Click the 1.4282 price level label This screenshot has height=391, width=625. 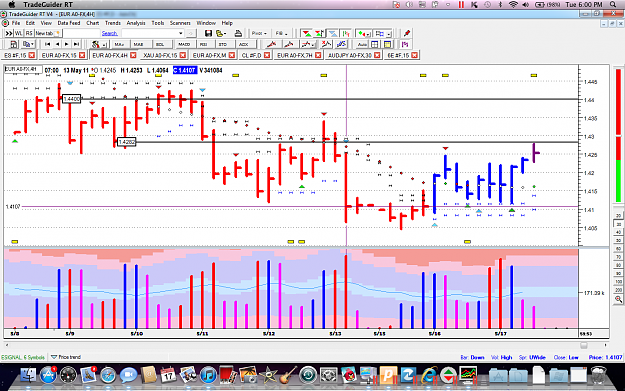(x=127, y=142)
